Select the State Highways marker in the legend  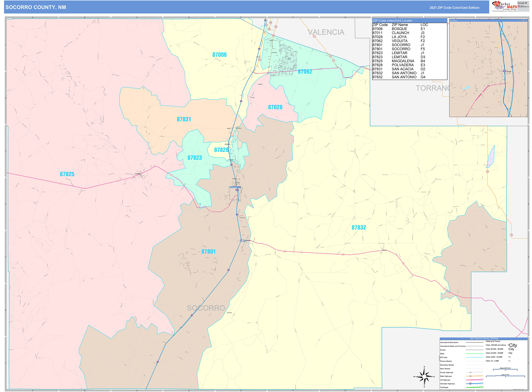(470, 376)
